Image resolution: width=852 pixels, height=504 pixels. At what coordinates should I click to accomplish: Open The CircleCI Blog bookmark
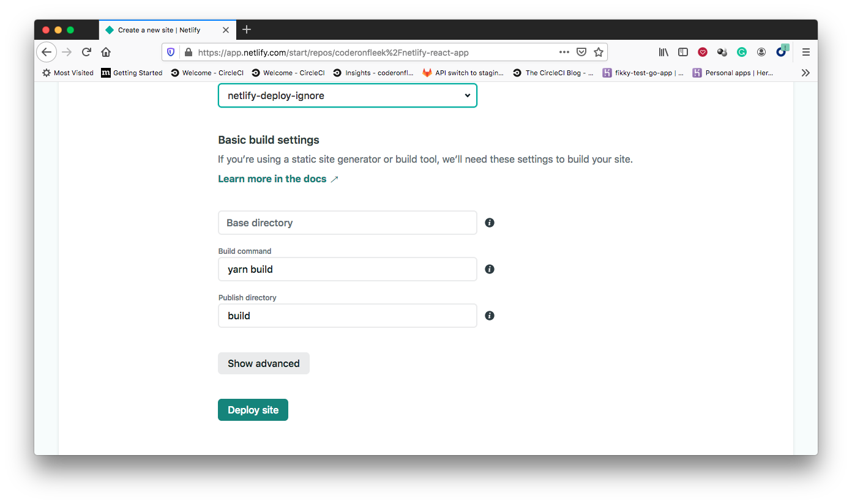click(553, 72)
